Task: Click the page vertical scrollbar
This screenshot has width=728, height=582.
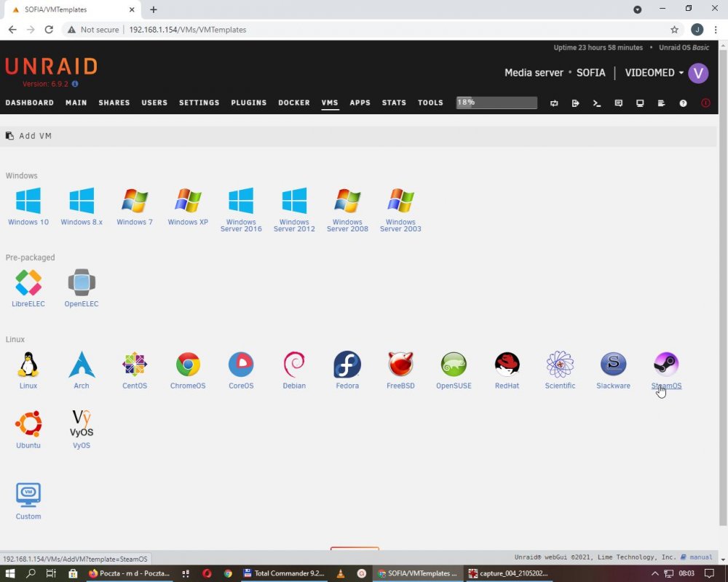Action: (x=723, y=288)
